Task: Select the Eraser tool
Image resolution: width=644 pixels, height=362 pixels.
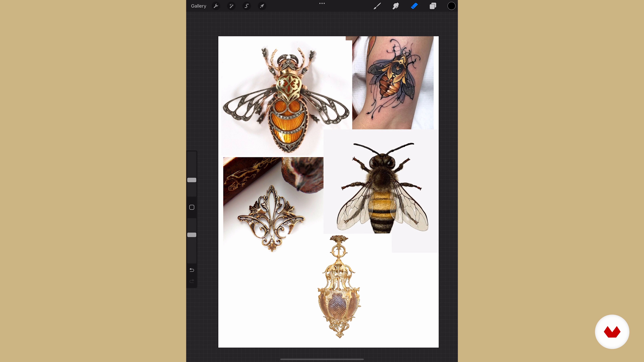Action: click(x=414, y=6)
